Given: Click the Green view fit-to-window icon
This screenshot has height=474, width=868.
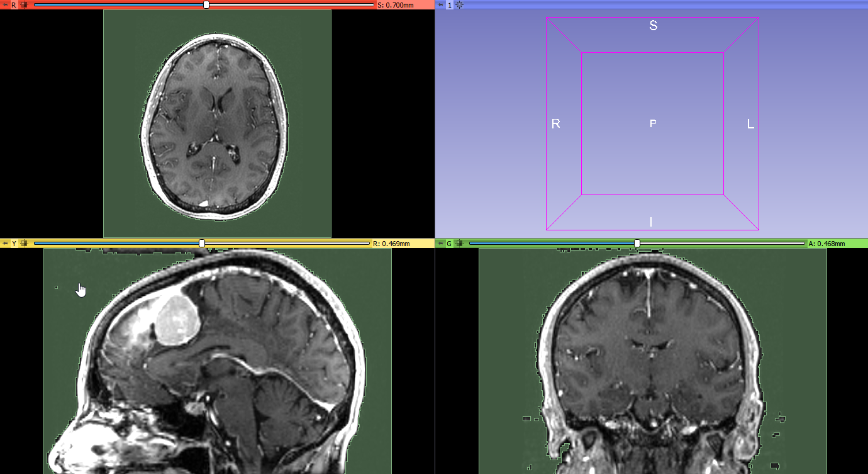Looking at the screenshot, I should click(459, 243).
